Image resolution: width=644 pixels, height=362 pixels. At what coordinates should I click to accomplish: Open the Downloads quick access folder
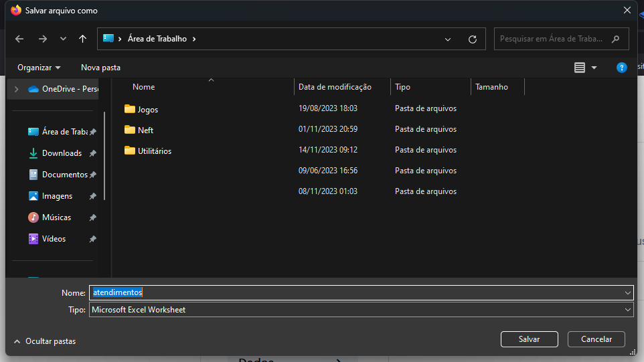[x=62, y=153]
